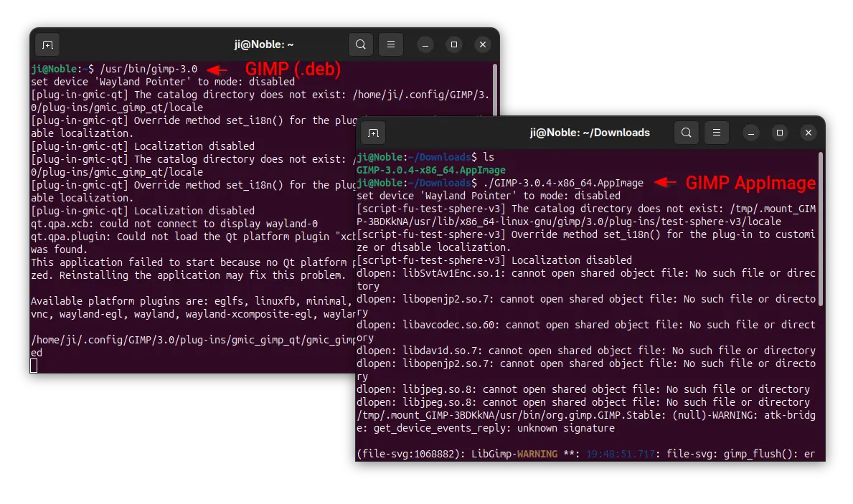Open search in Downloads terminal window
Screen dimensions: 853x504
point(687,133)
